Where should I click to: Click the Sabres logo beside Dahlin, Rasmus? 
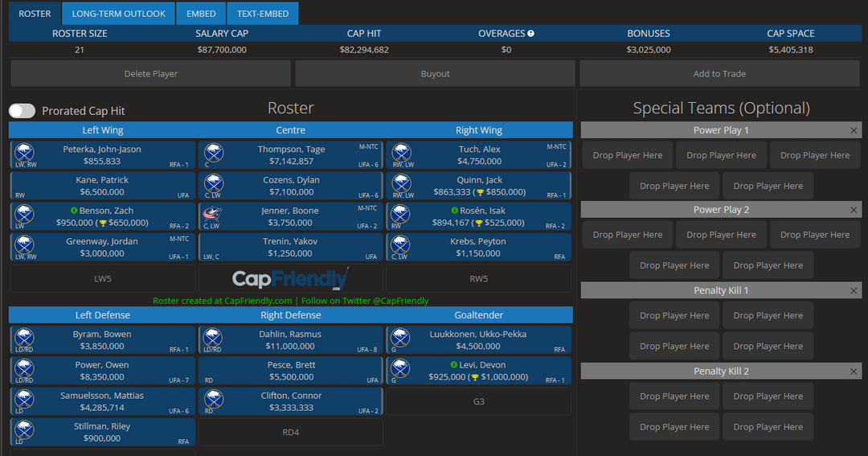pyautogui.click(x=213, y=337)
